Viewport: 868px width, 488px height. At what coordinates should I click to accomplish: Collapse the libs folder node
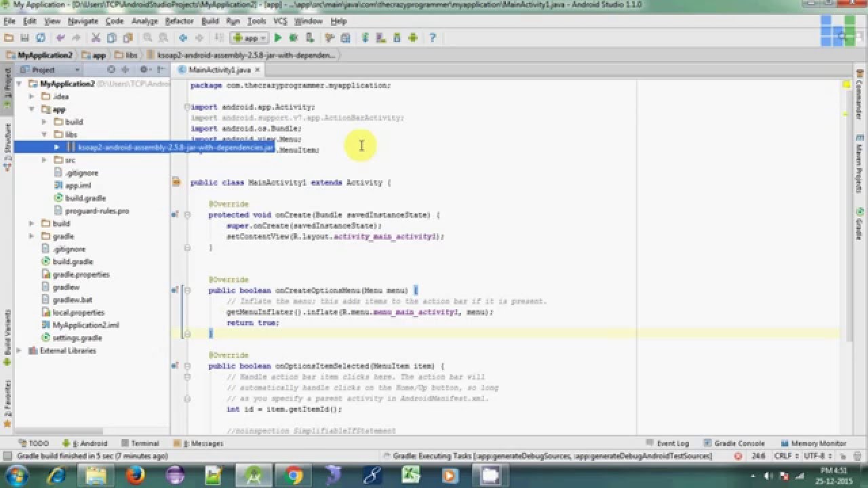pyautogui.click(x=44, y=134)
